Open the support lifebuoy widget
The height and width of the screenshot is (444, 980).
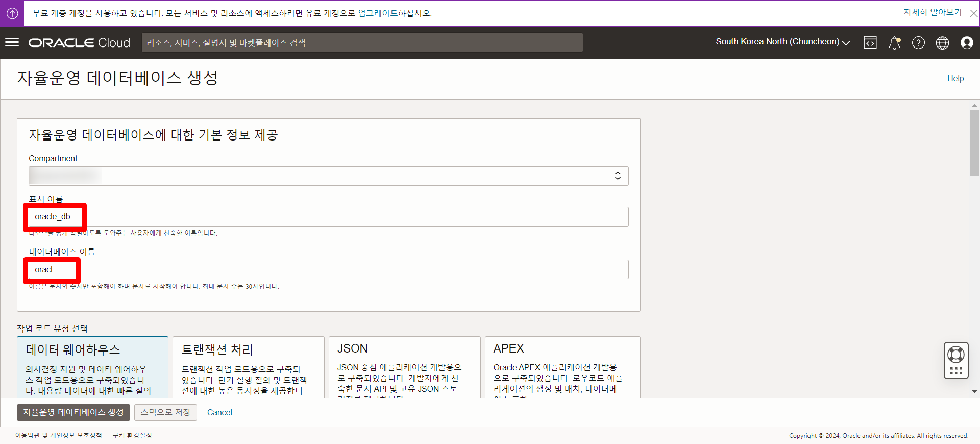tap(956, 360)
